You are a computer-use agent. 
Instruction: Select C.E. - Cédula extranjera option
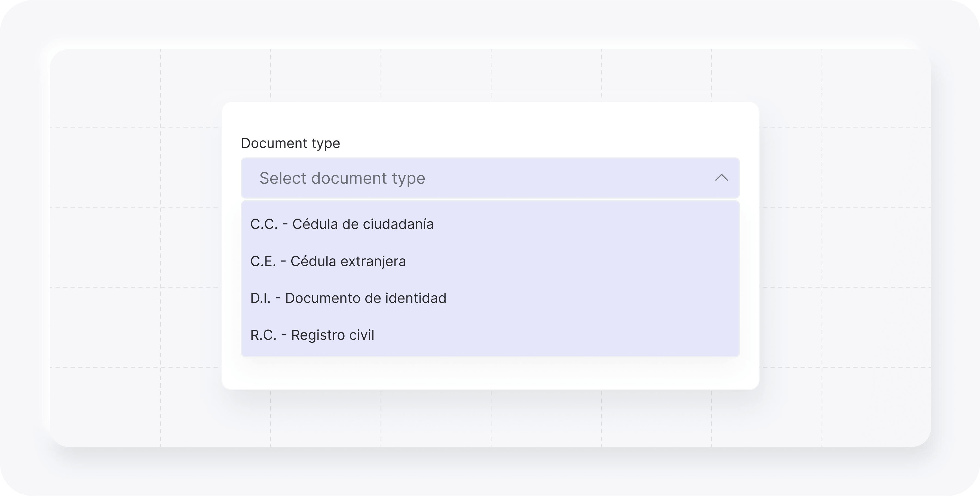pos(328,261)
